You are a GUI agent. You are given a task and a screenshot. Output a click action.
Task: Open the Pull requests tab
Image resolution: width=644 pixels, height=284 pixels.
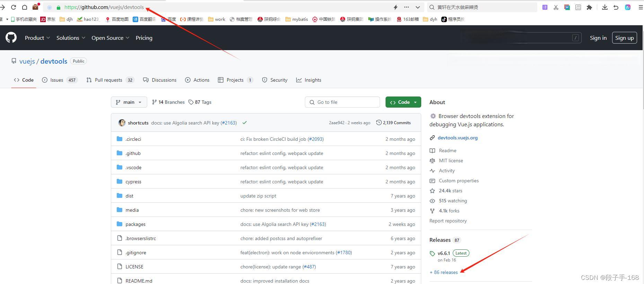pyautogui.click(x=108, y=80)
